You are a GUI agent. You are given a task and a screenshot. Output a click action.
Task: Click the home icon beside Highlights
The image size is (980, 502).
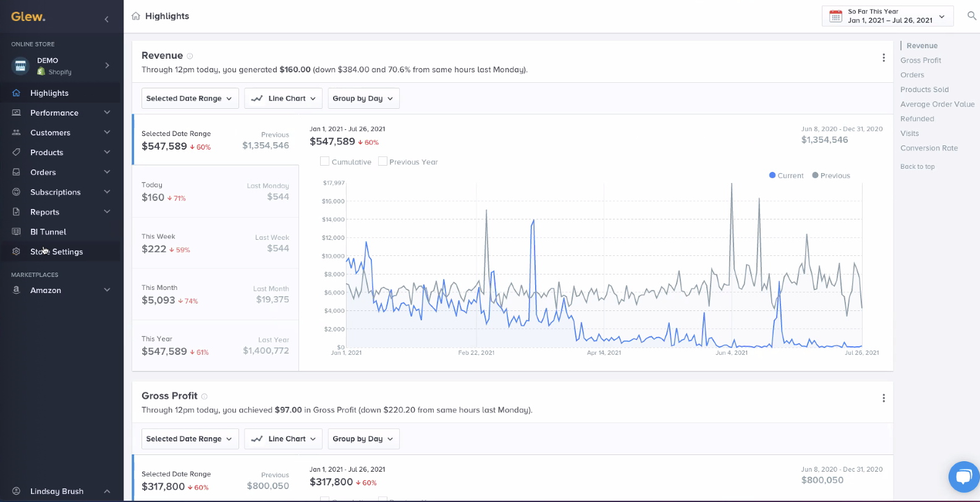click(136, 16)
